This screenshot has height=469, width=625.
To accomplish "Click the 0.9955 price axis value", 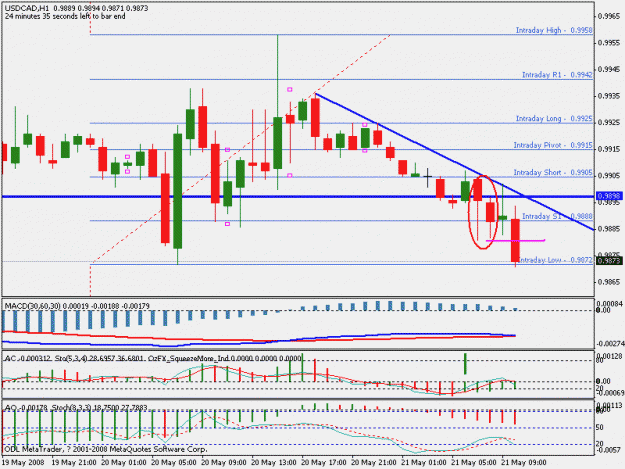I will (x=610, y=43).
